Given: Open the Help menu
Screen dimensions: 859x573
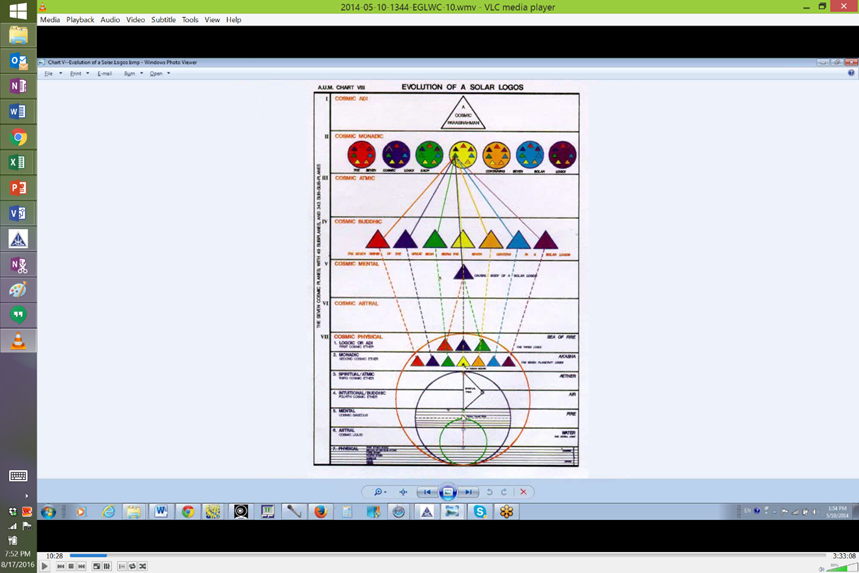Looking at the screenshot, I should [x=233, y=20].
